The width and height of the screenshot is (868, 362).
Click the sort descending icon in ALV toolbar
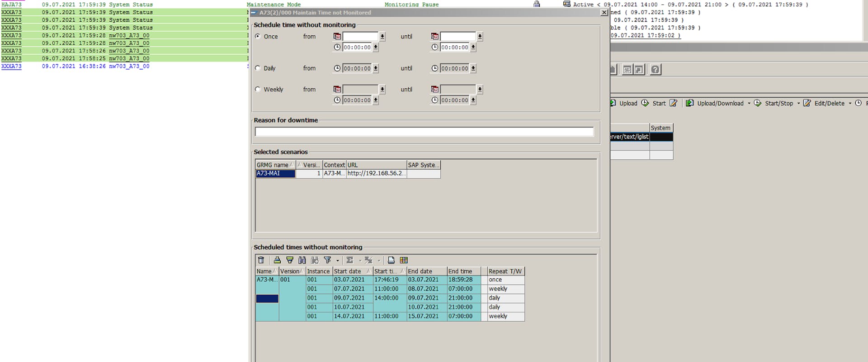[290, 260]
